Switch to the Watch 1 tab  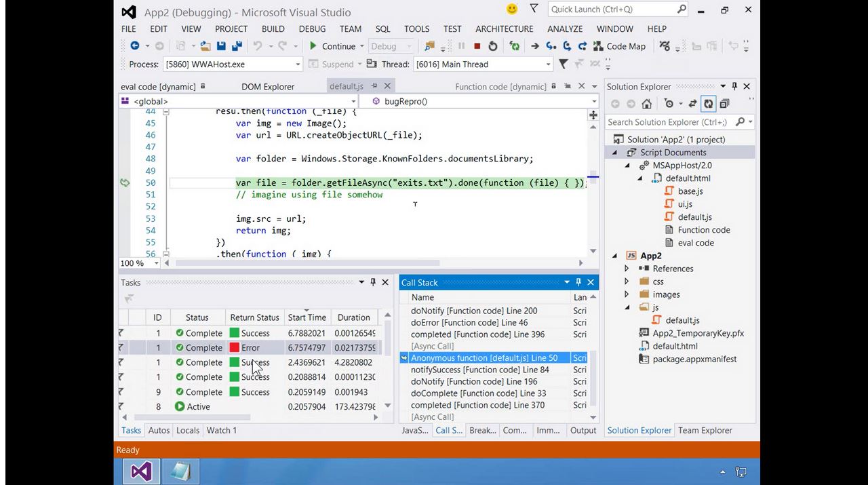click(x=222, y=430)
